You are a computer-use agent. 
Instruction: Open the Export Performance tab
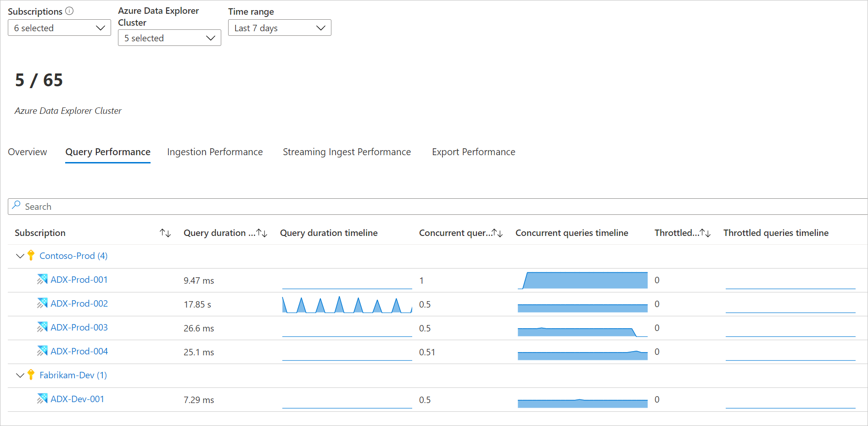tap(473, 152)
